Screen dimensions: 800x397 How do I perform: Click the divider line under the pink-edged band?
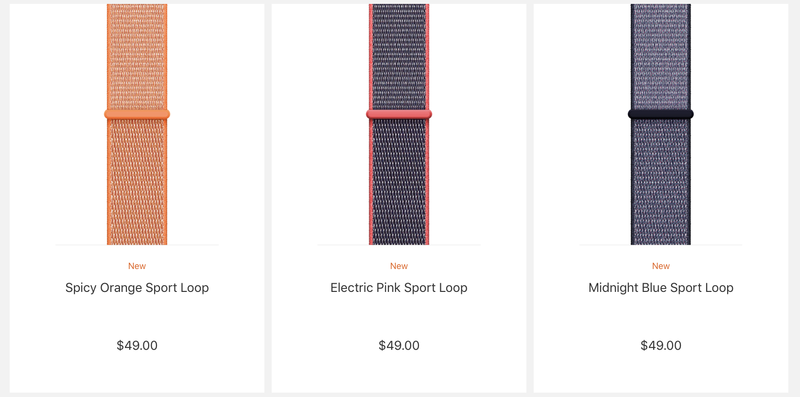pos(399,245)
